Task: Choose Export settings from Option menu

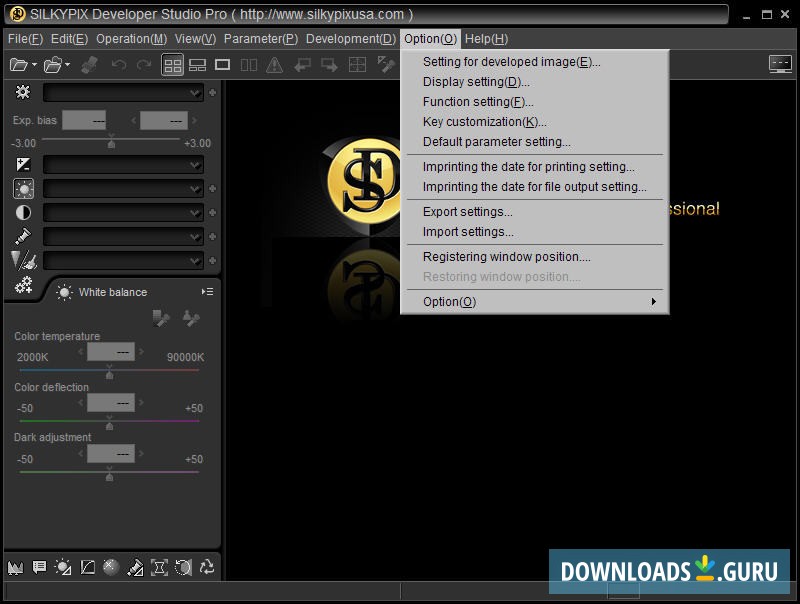Action: click(467, 212)
